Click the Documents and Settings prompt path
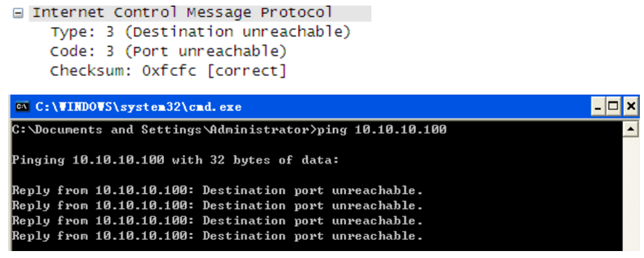Image resolution: width=644 pixels, height=258 pixels. 164,130
